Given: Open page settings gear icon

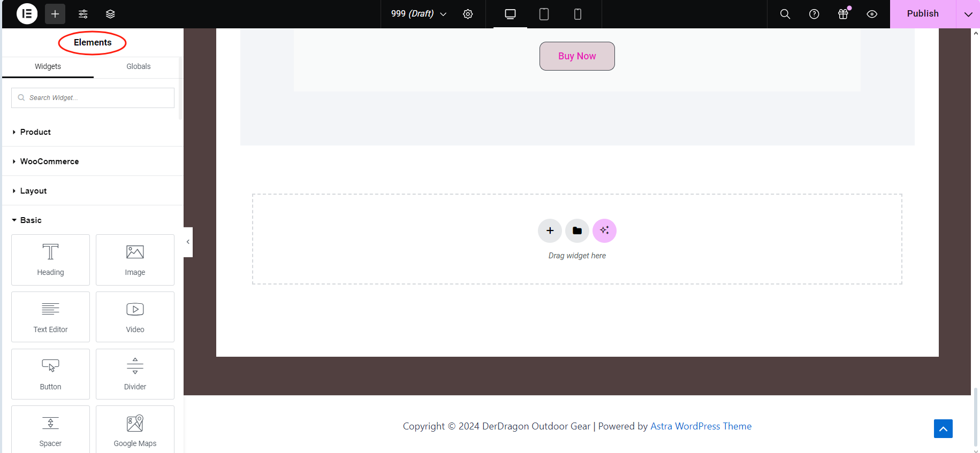Looking at the screenshot, I should 468,14.
